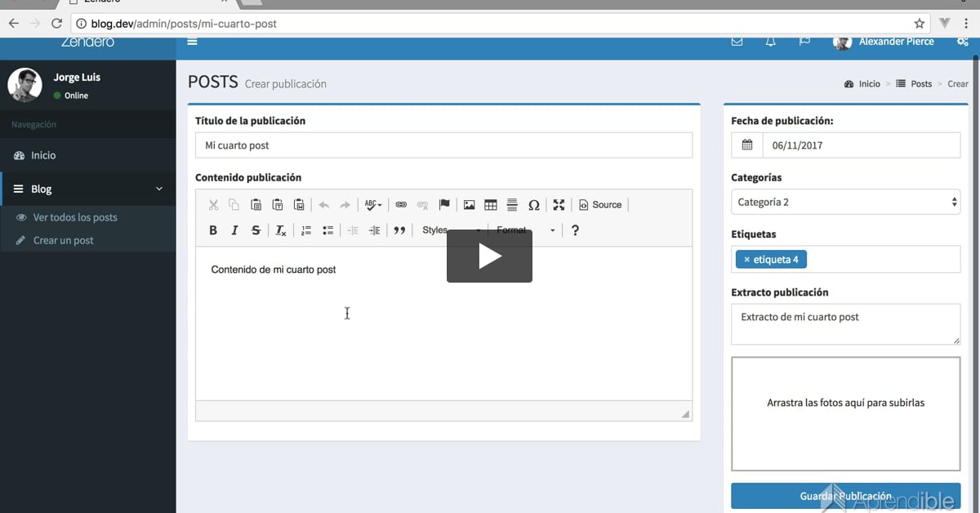Insert an image using picture icon
Image resolution: width=980 pixels, height=513 pixels.
pos(470,205)
